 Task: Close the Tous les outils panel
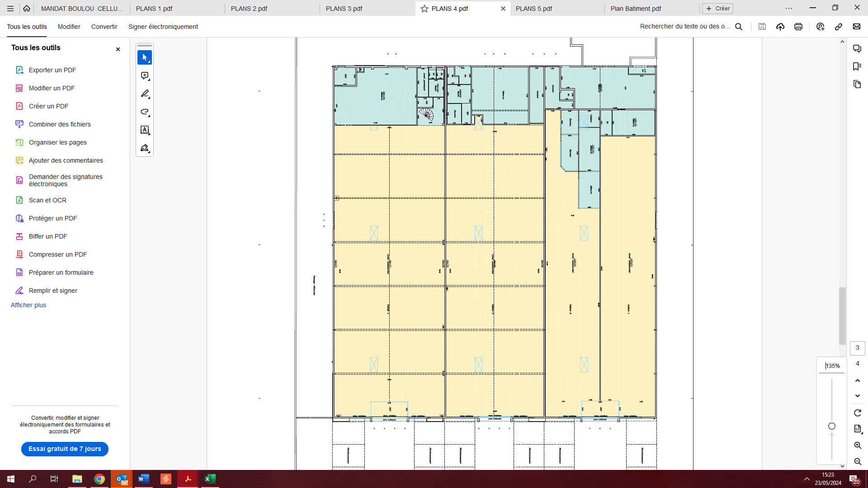pos(118,49)
